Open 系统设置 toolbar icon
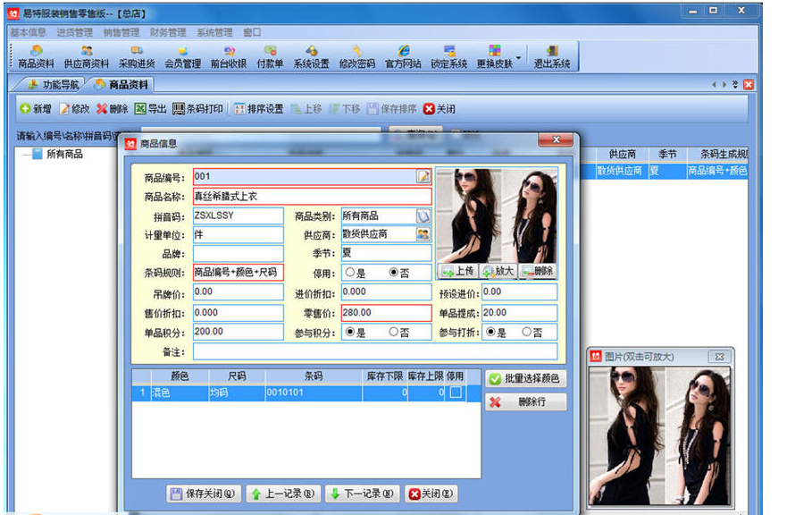The image size is (812, 515). coord(311,57)
